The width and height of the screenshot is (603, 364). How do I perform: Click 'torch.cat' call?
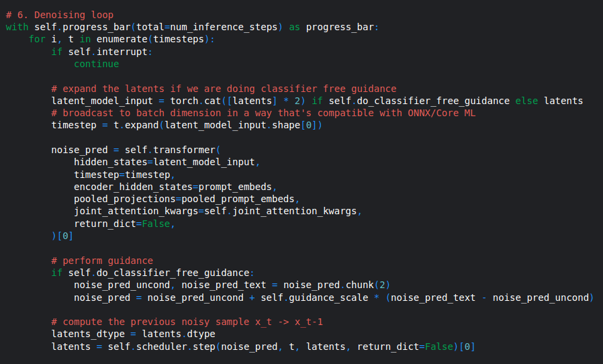tap(196, 101)
